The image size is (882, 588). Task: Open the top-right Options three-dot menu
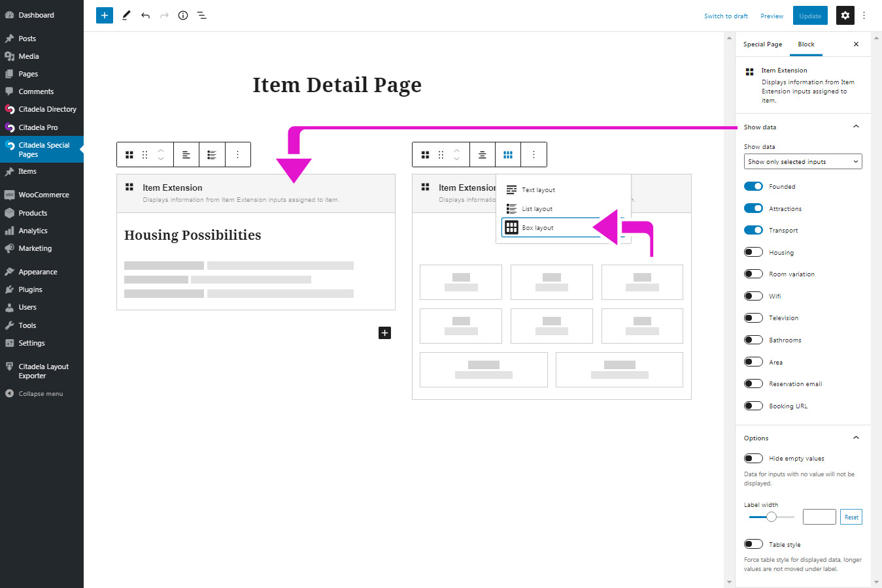tap(864, 15)
